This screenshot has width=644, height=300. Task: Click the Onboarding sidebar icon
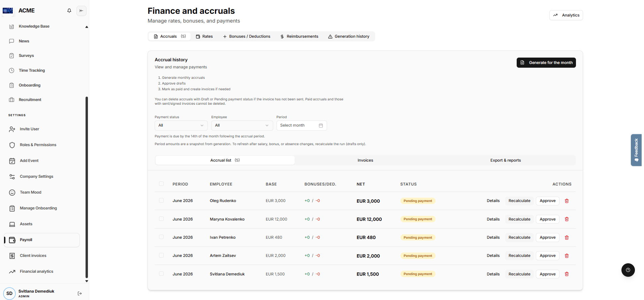(11, 85)
